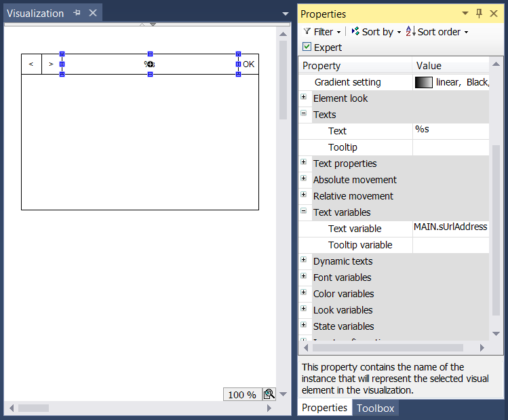Expand the Text properties group
The image size is (508, 420).
click(304, 161)
